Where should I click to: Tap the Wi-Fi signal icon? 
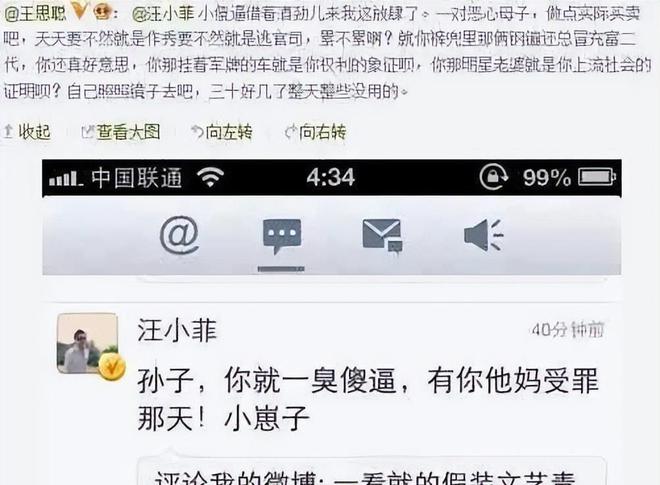tap(211, 177)
